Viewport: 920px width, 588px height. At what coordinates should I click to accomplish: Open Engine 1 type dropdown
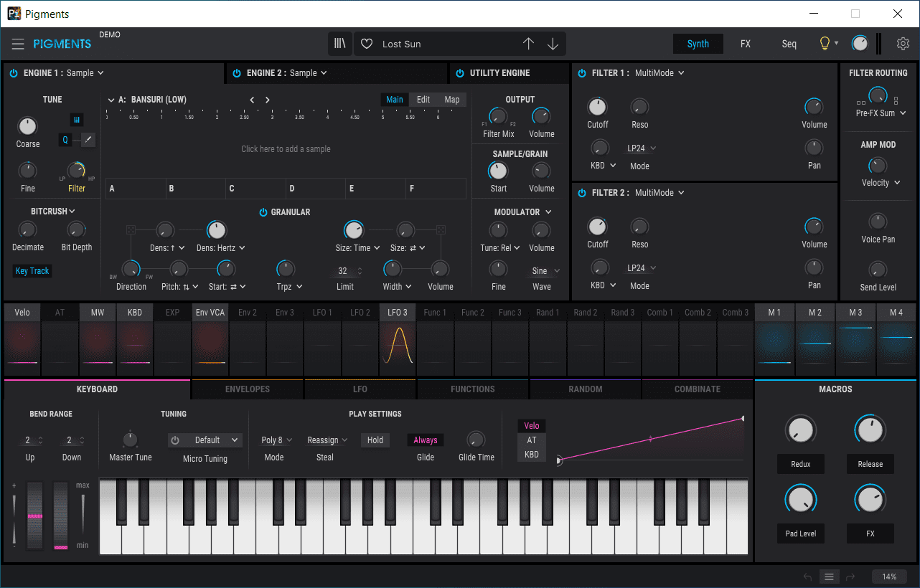(x=85, y=73)
